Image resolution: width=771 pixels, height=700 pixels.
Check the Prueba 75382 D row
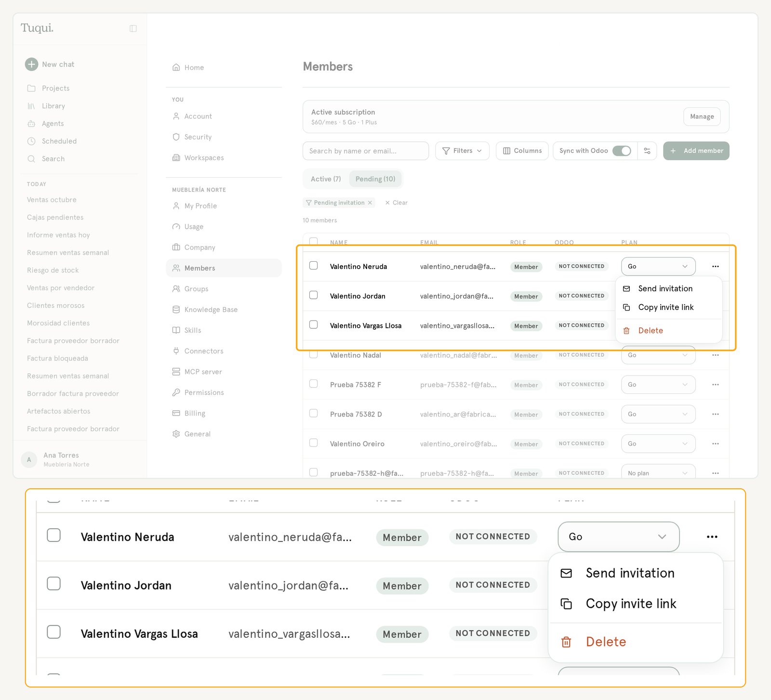[x=313, y=413]
